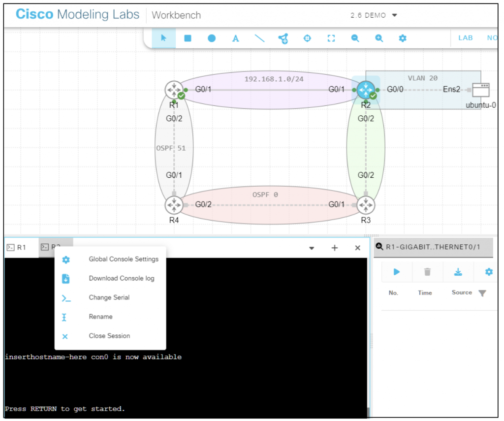Select the line drawing tool
The height and width of the screenshot is (421, 504).
(260, 38)
